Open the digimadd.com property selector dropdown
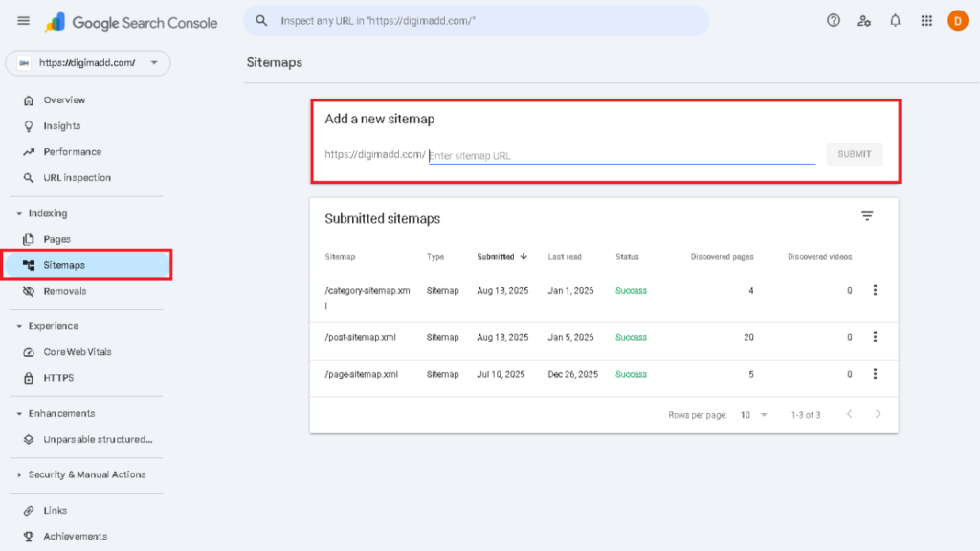Image resolution: width=980 pixels, height=551 pixels. (88, 63)
